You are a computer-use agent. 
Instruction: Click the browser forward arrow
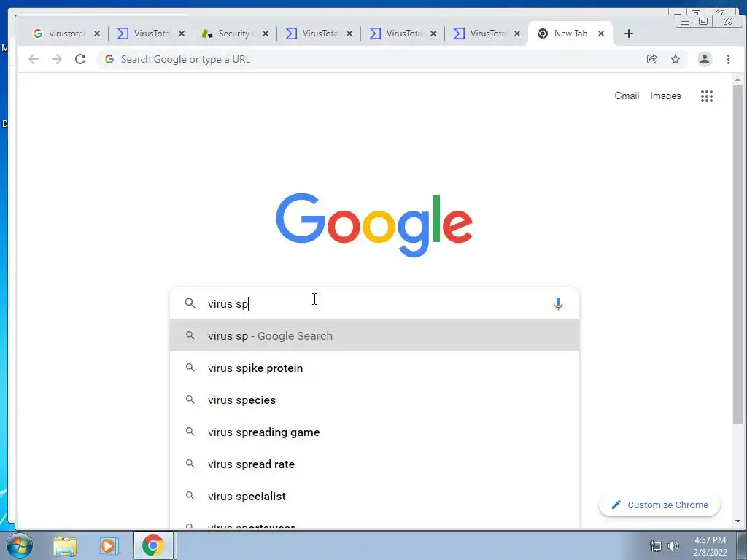click(57, 59)
